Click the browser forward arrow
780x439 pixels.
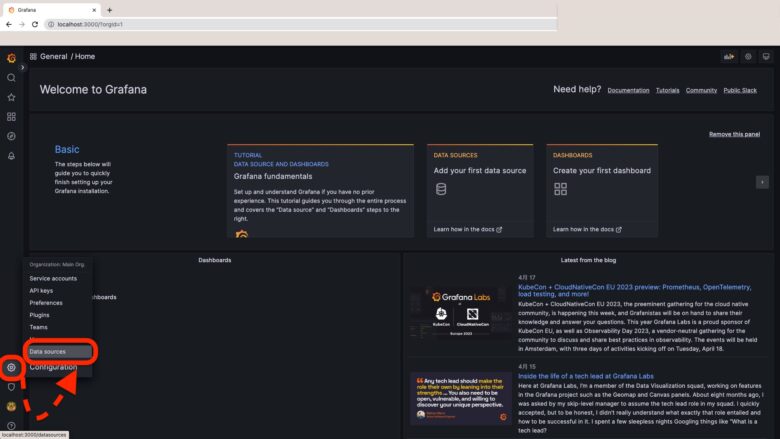click(21, 24)
